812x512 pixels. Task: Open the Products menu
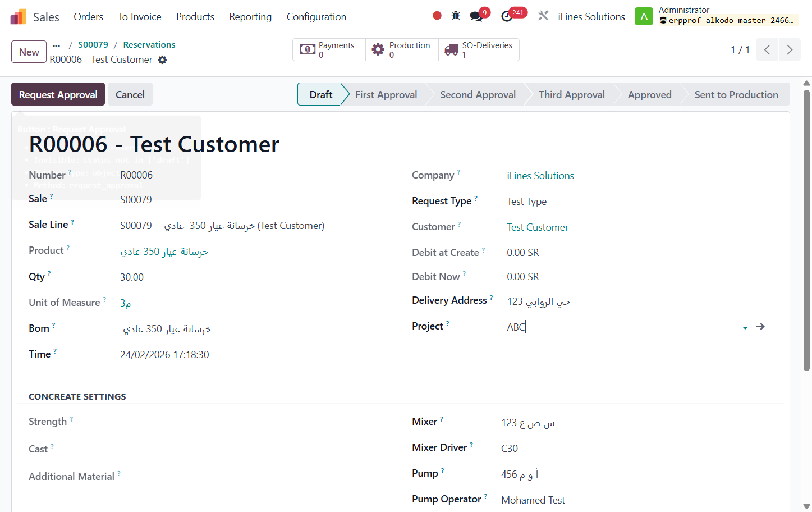pyautogui.click(x=195, y=17)
